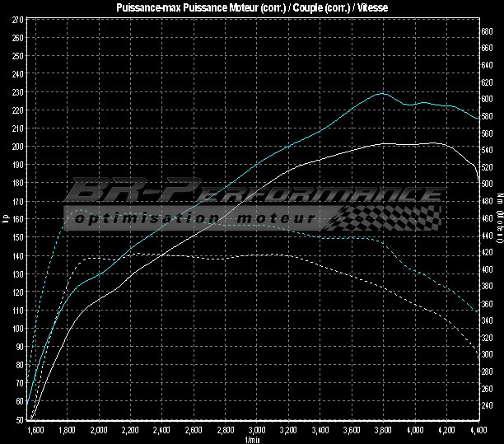This screenshot has width=504, height=444.
Task: Click the 400 value on right axis
Action: tap(488, 269)
